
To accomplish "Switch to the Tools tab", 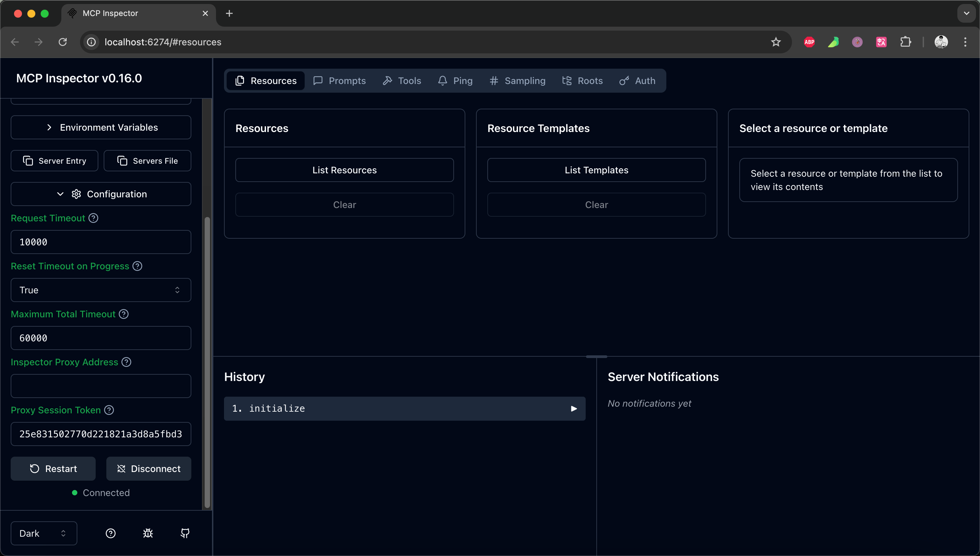I will click(402, 81).
